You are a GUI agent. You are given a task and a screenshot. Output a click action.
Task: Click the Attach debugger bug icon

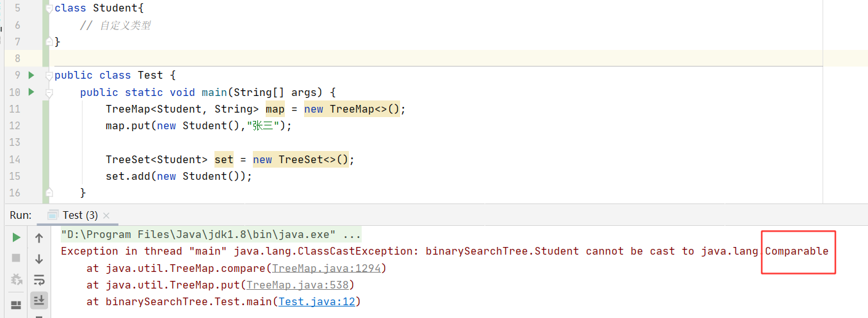tap(16, 280)
